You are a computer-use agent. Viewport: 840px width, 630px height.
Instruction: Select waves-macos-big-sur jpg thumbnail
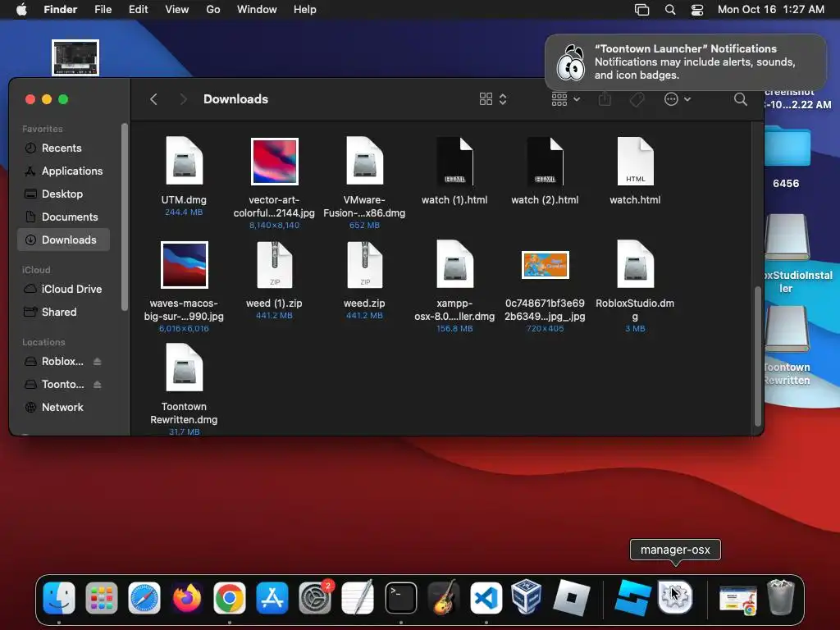pyautogui.click(x=185, y=265)
